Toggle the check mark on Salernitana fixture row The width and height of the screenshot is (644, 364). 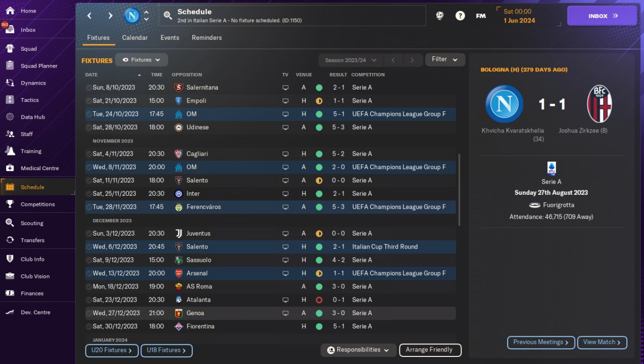89,88
